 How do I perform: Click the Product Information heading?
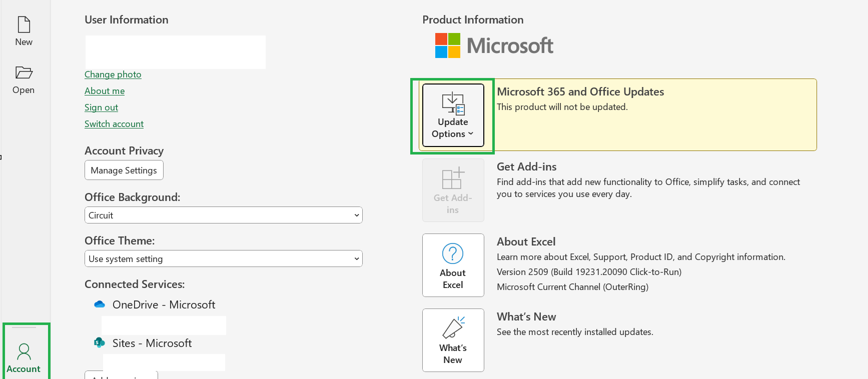[473, 19]
